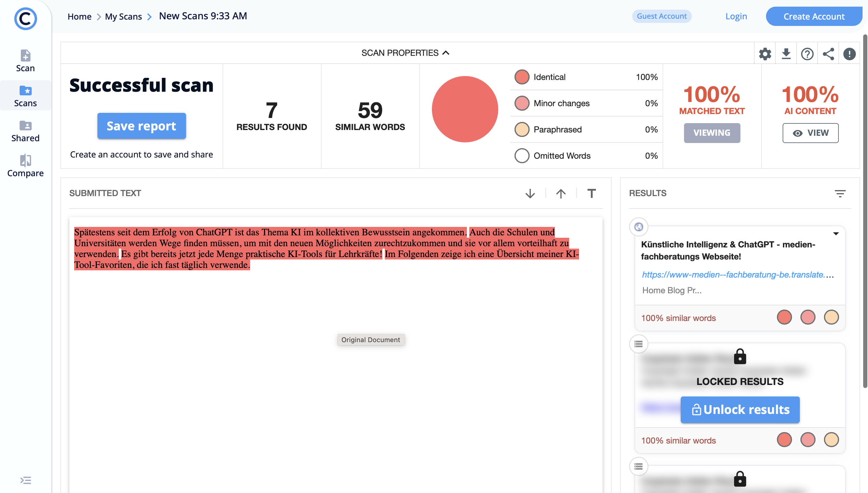Toggle the Identical match filter circle
This screenshot has height=493, width=868.
(x=521, y=77)
